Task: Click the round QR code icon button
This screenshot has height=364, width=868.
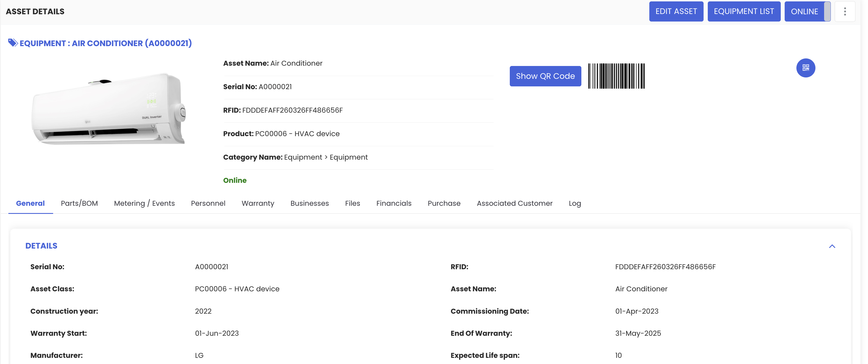Action: [805, 68]
